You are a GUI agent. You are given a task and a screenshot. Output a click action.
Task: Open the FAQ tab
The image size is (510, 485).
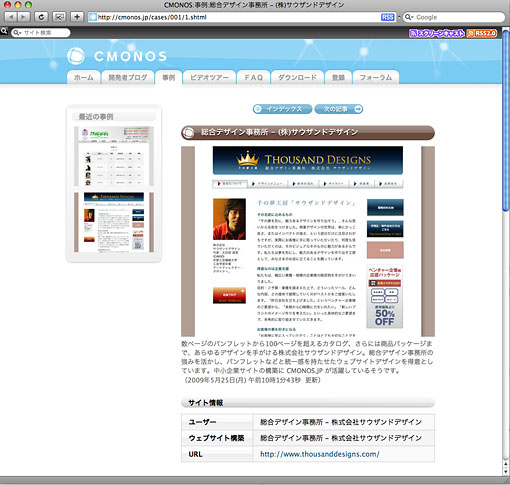(x=254, y=77)
